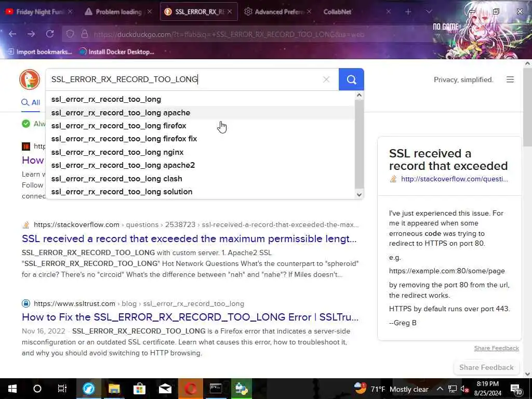Screen dimensions: 532x399
Task: Close the SSL_ERROR_RX tab
Action: point(230,11)
